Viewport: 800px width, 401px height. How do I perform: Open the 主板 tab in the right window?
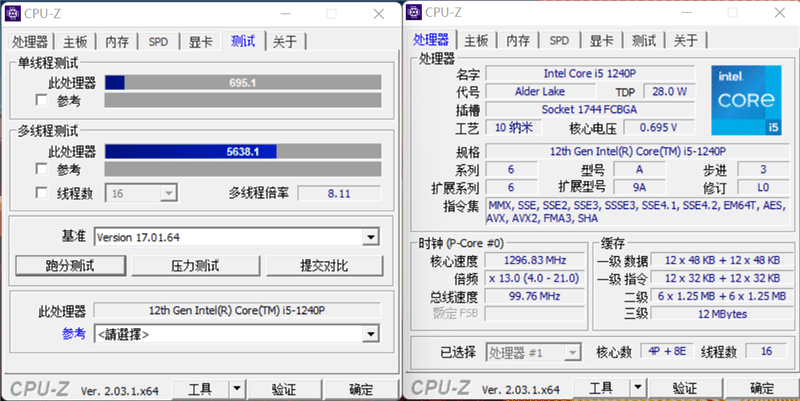[477, 40]
